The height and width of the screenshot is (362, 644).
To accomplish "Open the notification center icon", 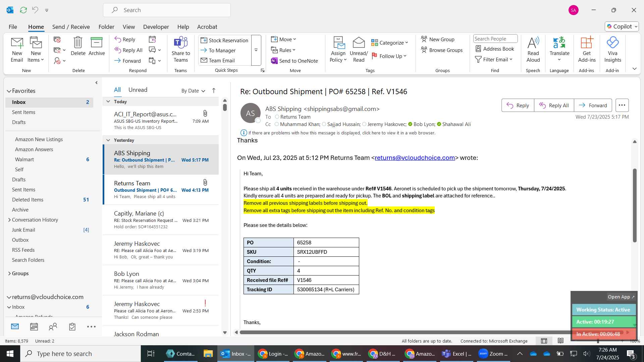I will pyautogui.click(x=631, y=354).
